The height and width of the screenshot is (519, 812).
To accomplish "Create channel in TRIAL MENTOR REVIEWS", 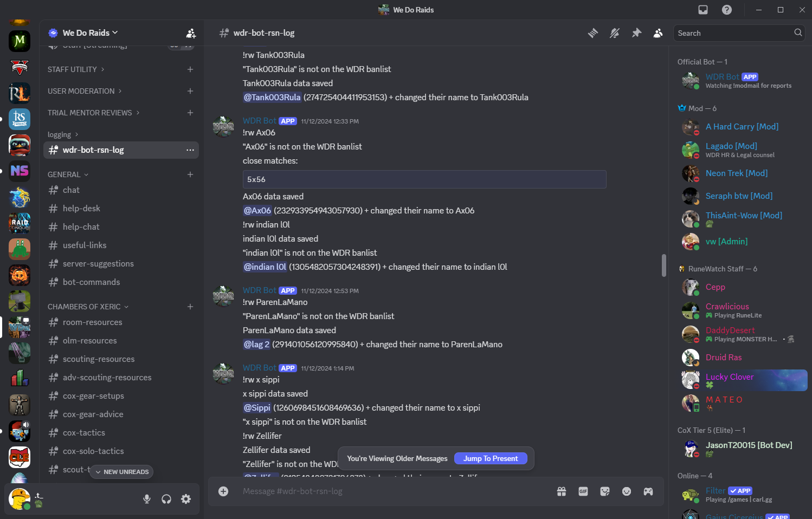I will pyautogui.click(x=190, y=113).
